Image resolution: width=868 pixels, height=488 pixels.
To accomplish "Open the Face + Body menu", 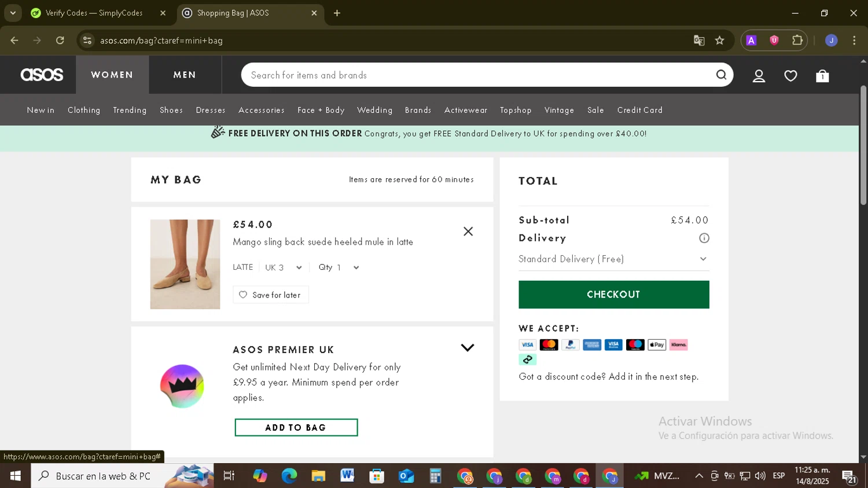I will tap(321, 110).
